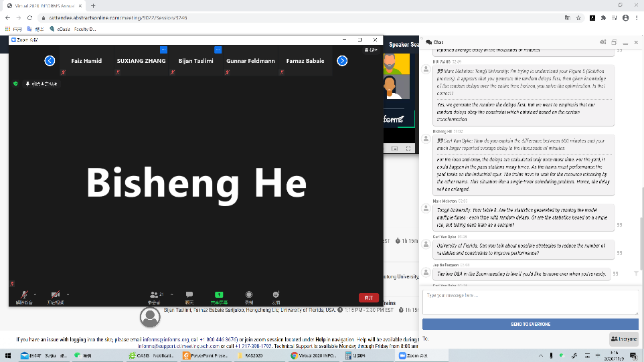Click the Zoom record icon
Image resolution: width=644 pixels, height=362 pixels.
click(x=249, y=295)
